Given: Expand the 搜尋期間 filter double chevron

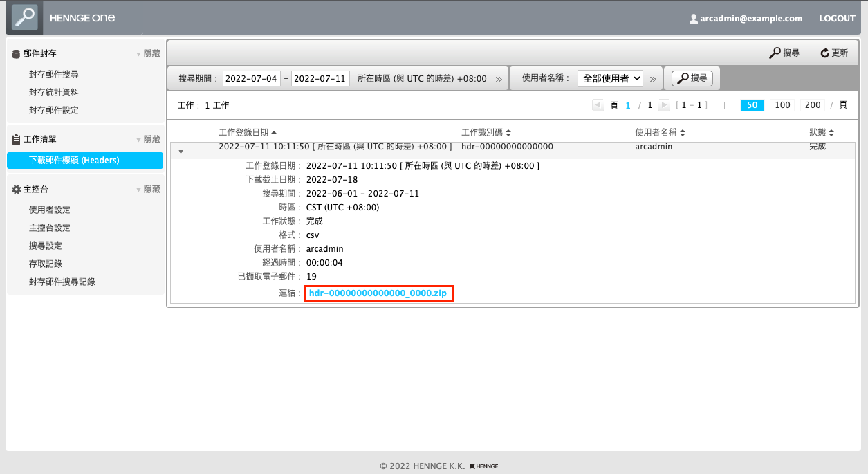Looking at the screenshot, I should (x=499, y=79).
